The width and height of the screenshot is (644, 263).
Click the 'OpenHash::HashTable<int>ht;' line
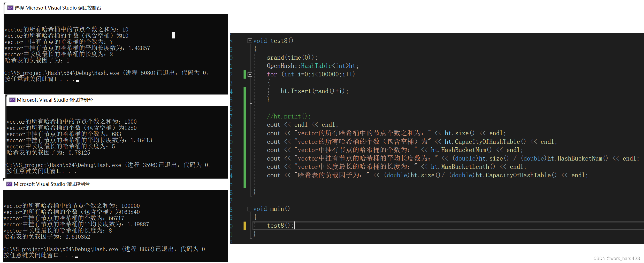313,66
